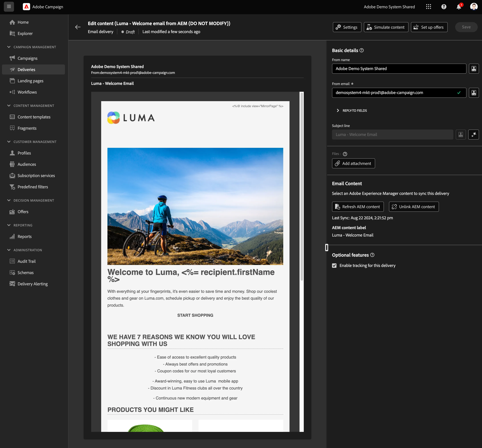
Task: Open Content templates
Action: [33, 117]
